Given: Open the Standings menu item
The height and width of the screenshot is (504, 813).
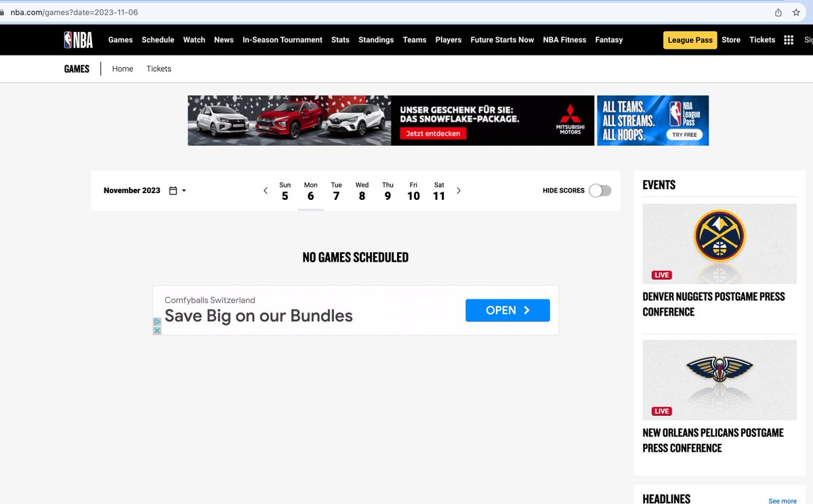Looking at the screenshot, I should [x=376, y=40].
